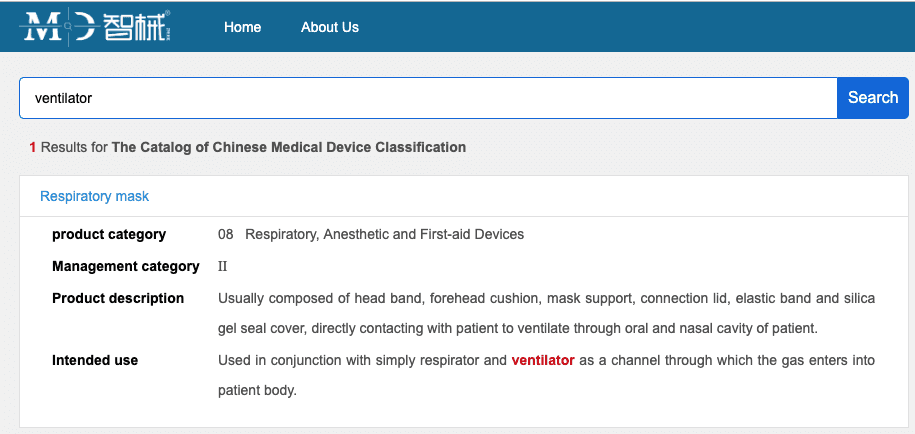Click Respiratory, Anesthetic and First-aid Devices text
The image size is (915, 434).
(385, 234)
